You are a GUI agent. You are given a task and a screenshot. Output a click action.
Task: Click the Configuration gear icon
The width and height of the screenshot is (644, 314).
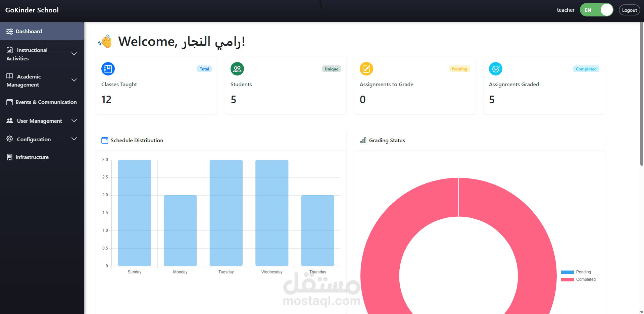coord(10,139)
